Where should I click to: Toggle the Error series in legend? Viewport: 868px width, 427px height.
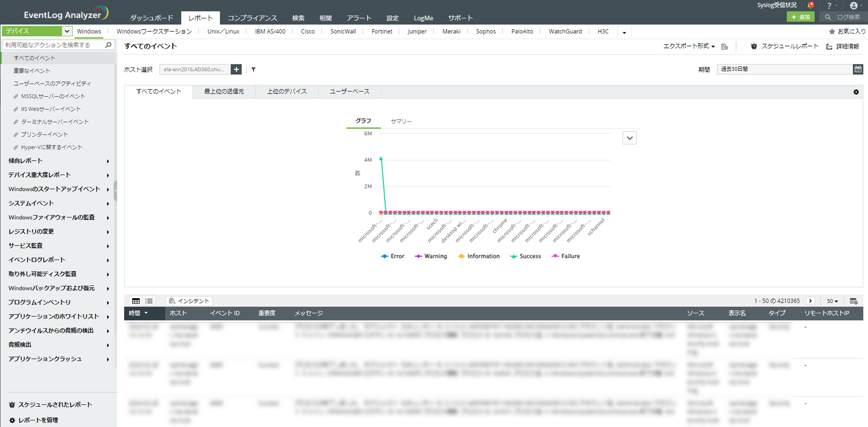393,256
